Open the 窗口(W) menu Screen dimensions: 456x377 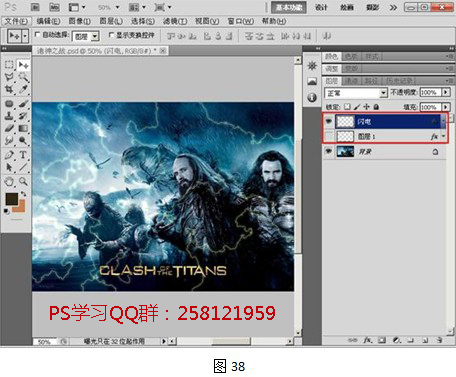coord(240,21)
